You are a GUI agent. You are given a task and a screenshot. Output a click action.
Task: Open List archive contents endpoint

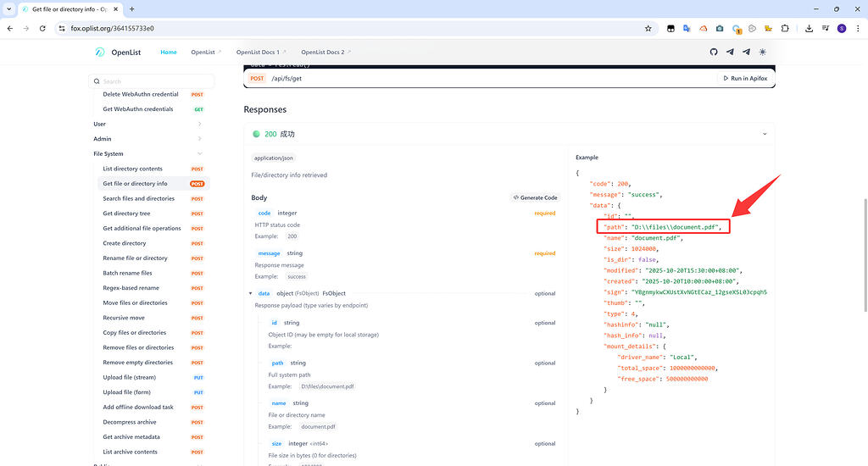(153, 452)
